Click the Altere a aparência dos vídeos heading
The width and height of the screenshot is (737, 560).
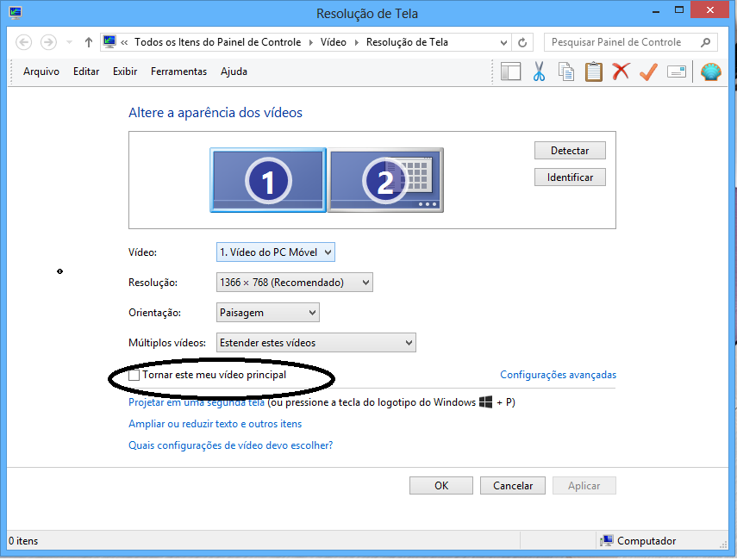pos(215,113)
